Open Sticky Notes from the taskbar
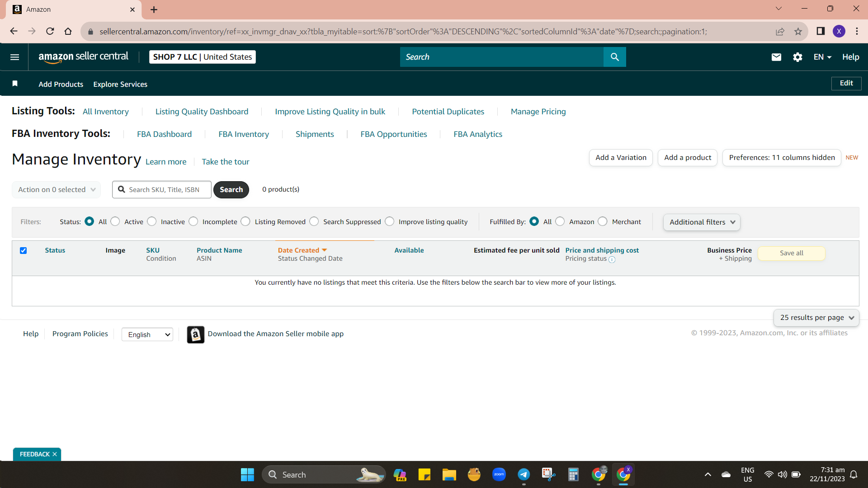Screen dimensions: 868x488 425,474
